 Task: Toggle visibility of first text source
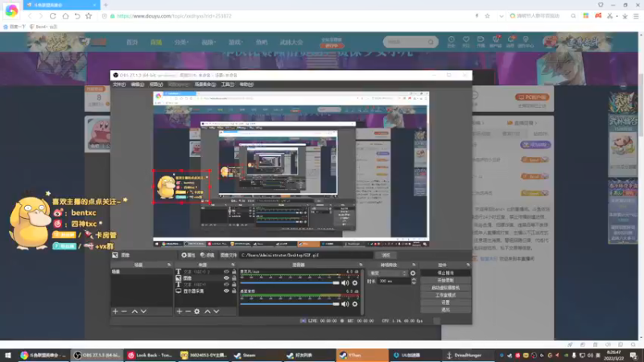click(x=226, y=272)
